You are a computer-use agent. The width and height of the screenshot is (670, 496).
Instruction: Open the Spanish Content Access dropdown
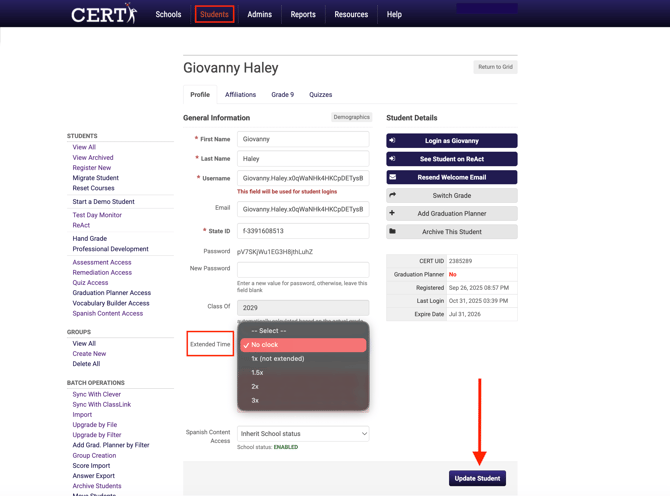pos(303,434)
